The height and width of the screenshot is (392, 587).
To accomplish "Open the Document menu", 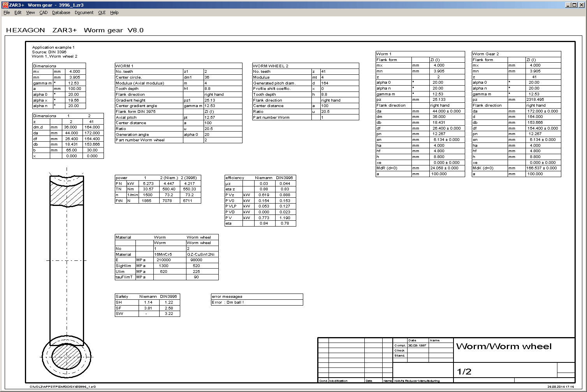I will pos(84,12).
